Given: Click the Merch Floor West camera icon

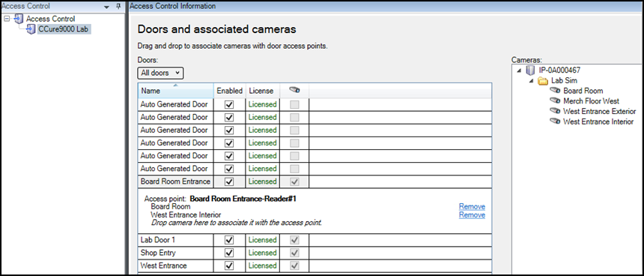Looking at the screenshot, I should [556, 101].
